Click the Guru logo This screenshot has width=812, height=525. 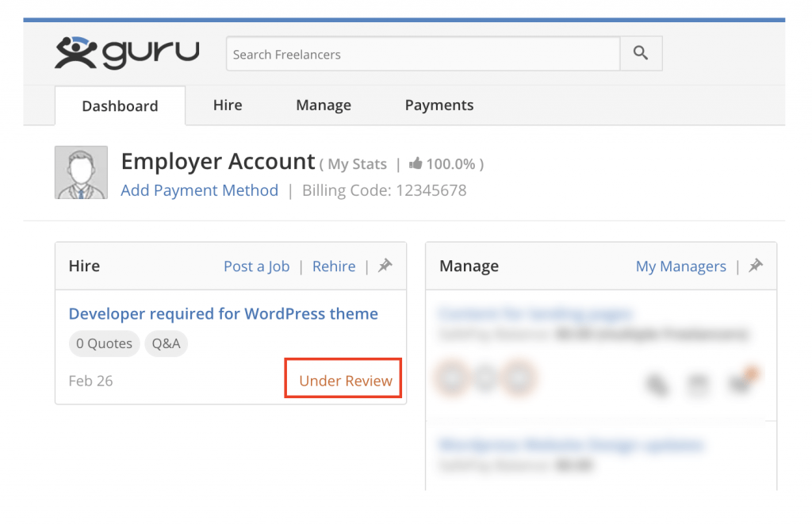[x=127, y=52]
